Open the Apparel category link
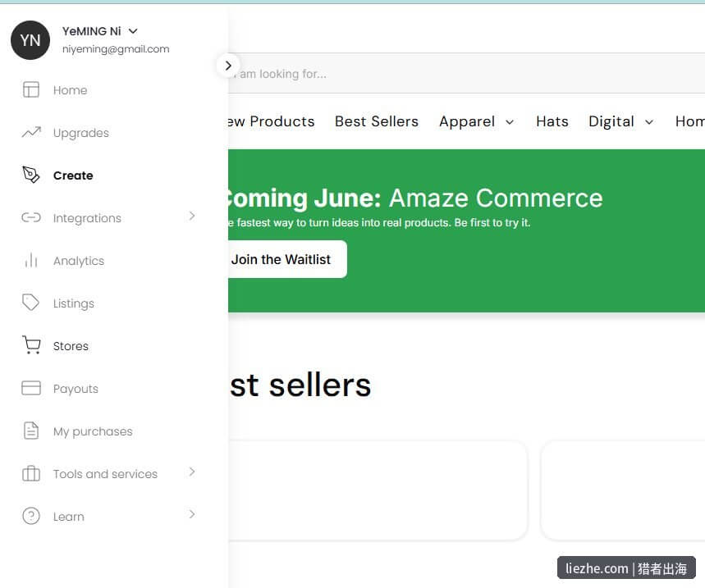The height and width of the screenshot is (588, 705). [467, 121]
